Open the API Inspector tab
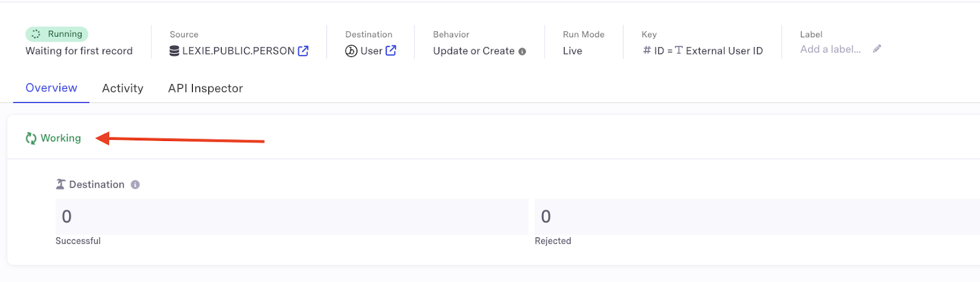This screenshot has width=980, height=282. [x=205, y=88]
